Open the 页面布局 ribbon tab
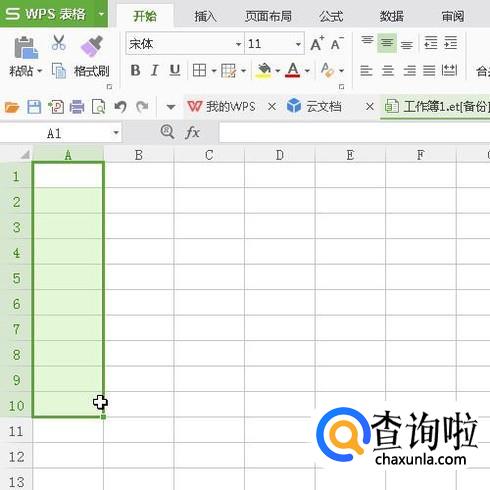Viewport: 490px width, 490px height. pyautogui.click(x=268, y=16)
